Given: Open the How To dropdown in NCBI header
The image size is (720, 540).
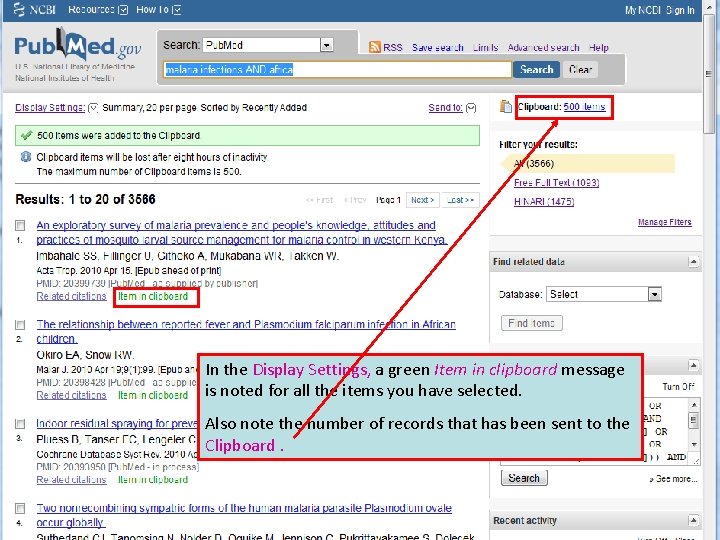Looking at the screenshot, I should tap(177, 10).
